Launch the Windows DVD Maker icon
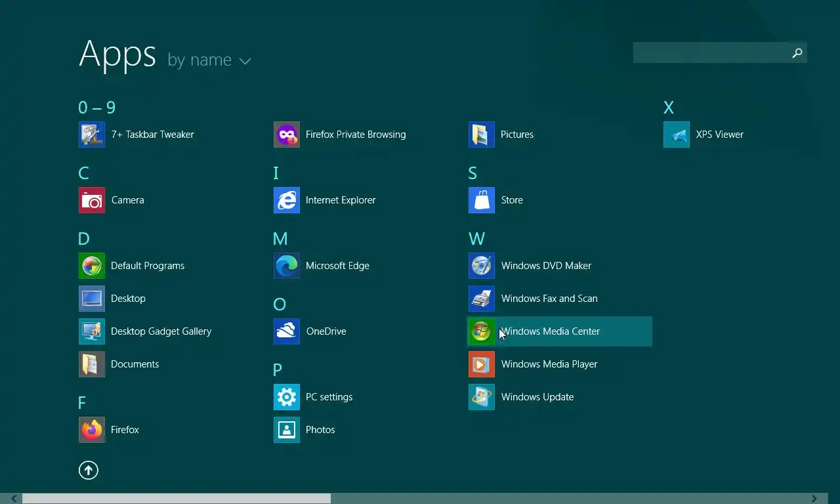This screenshot has width=840, height=504. coord(482,266)
